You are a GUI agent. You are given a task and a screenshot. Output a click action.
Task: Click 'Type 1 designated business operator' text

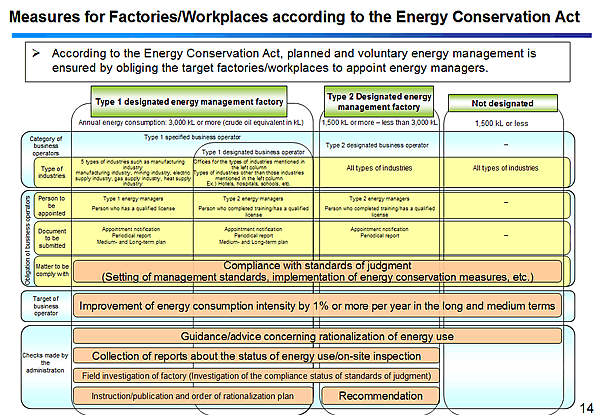click(x=253, y=152)
